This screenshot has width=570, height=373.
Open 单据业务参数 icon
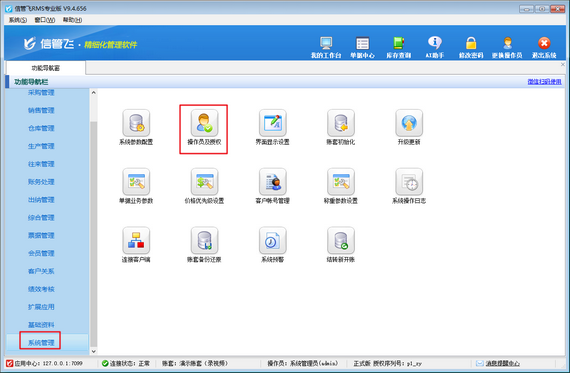[x=136, y=182]
